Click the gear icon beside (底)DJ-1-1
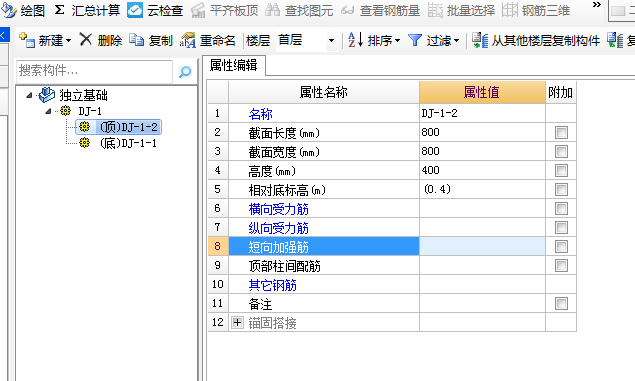Image resolution: width=635 pixels, height=381 pixels. pyautogui.click(x=84, y=143)
